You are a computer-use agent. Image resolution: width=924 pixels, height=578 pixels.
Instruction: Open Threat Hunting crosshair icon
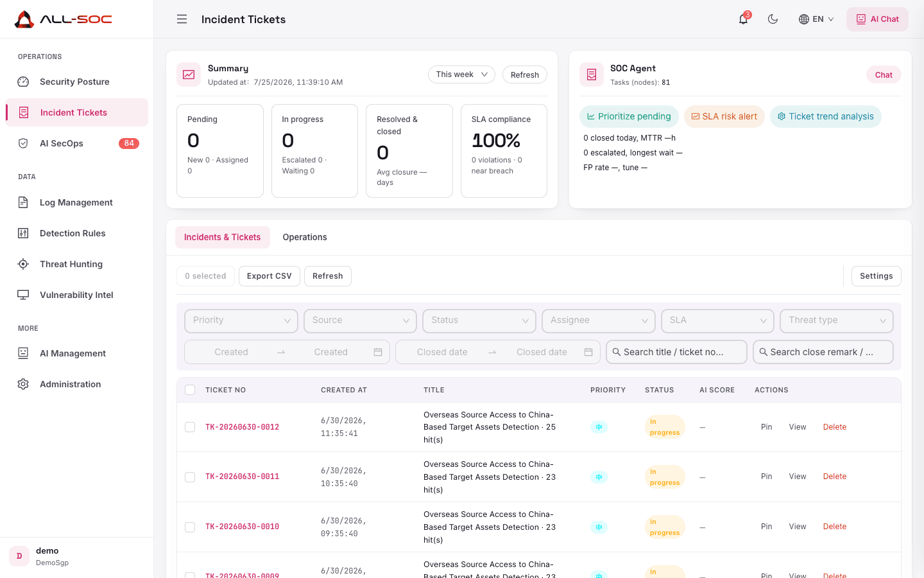click(23, 264)
